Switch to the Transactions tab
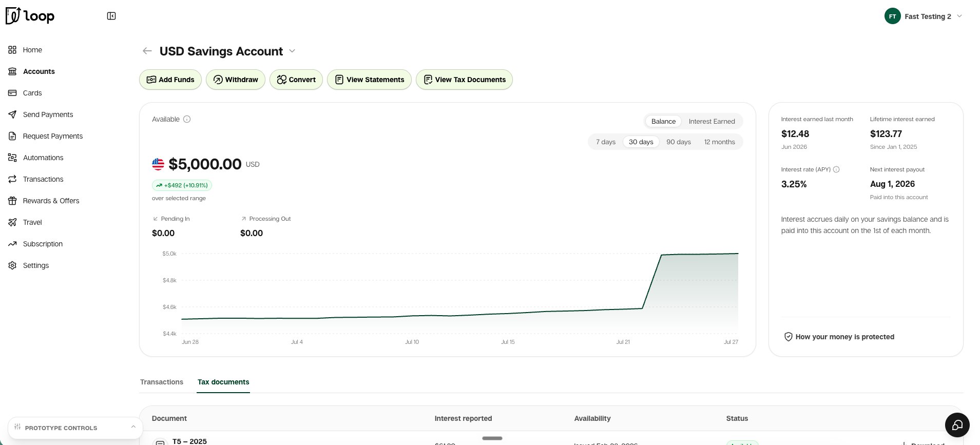980x445 pixels. (162, 382)
